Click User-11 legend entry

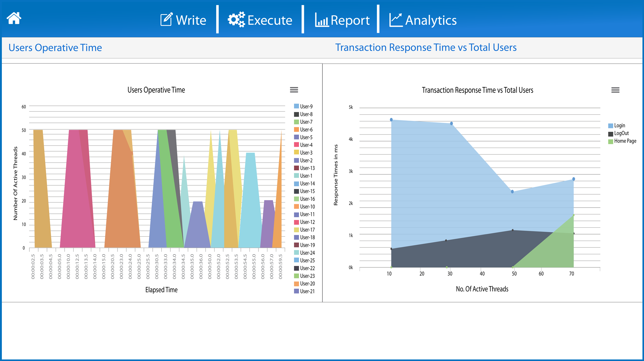point(305,214)
